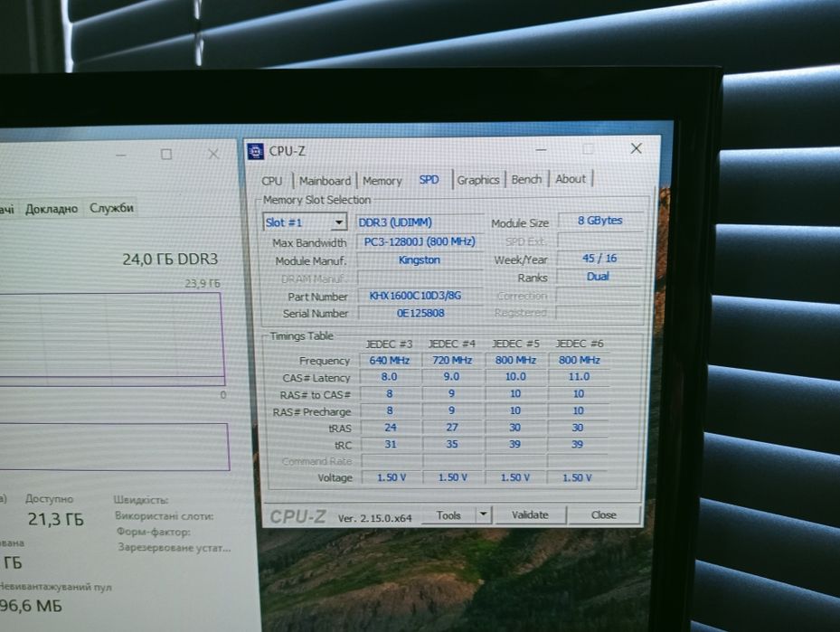The height and width of the screenshot is (632, 840).
Task: Go to the Bench tab
Action: [526, 179]
